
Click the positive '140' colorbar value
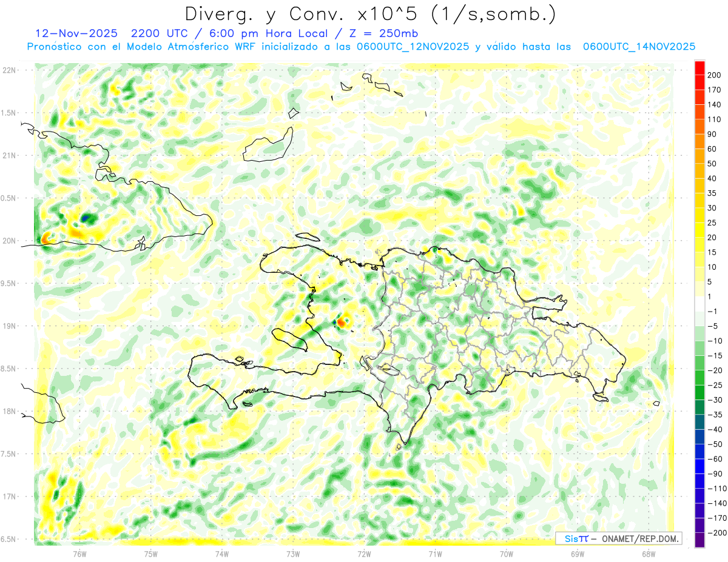(x=715, y=105)
